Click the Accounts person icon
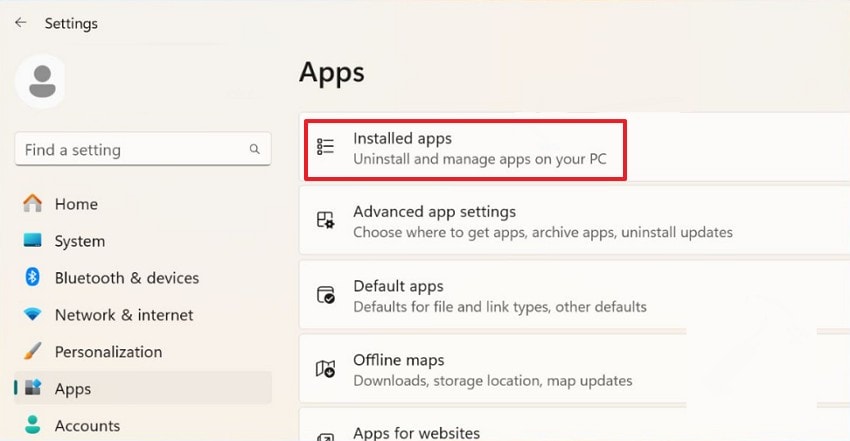This screenshot has height=441, width=850. coord(33,425)
